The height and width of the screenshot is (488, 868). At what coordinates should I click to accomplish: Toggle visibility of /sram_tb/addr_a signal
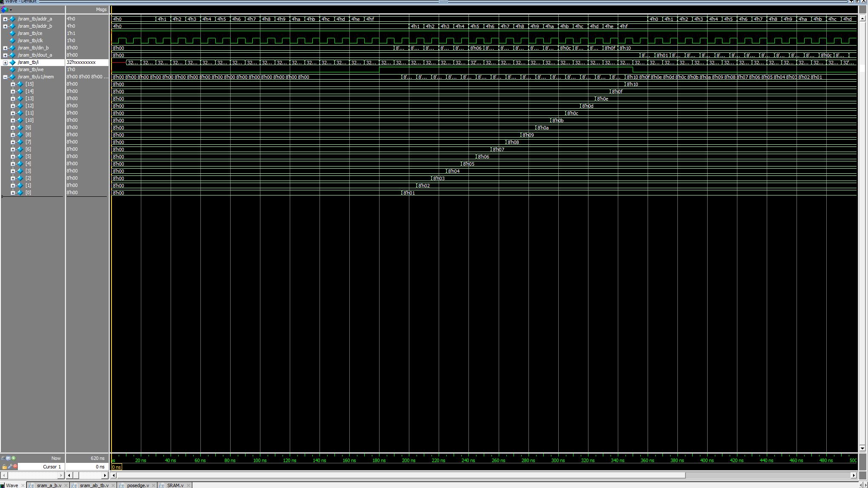5,18
